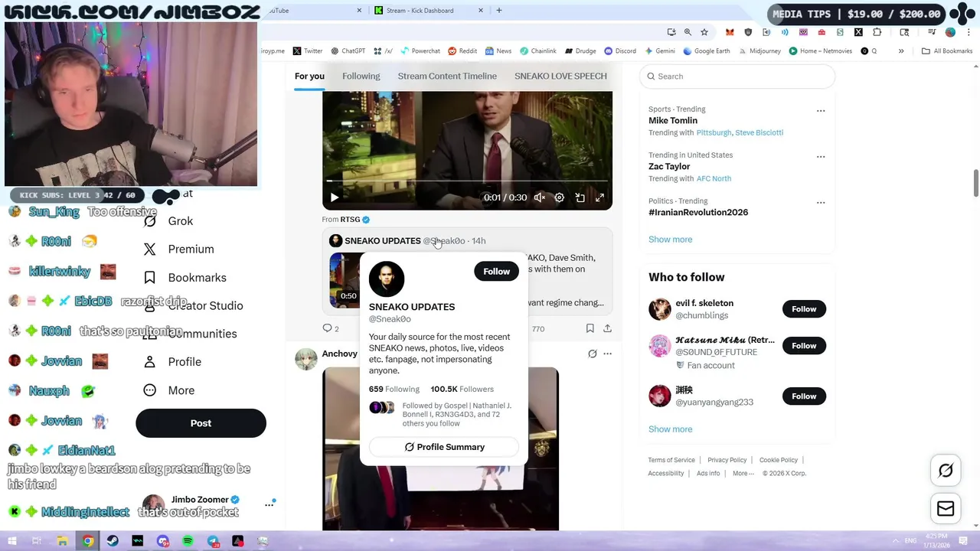The height and width of the screenshot is (551, 980).
Task: Follow S0UND_0F_FUTURE account
Action: coord(804,346)
